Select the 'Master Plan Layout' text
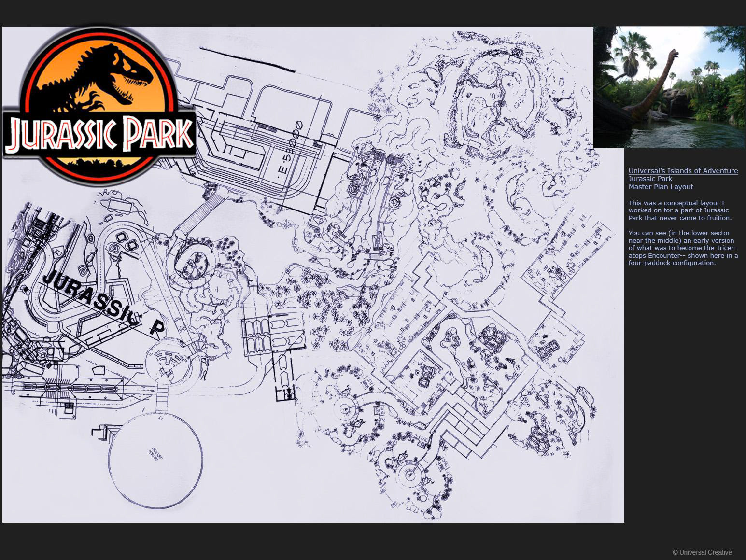 [661, 187]
